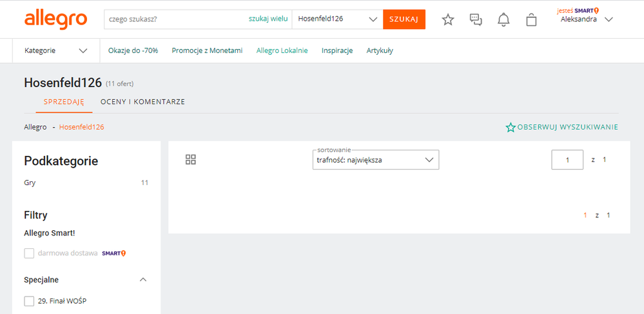The width and height of the screenshot is (644, 314).
Task: Click bottom pagination current page 1
Action: [585, 215]
